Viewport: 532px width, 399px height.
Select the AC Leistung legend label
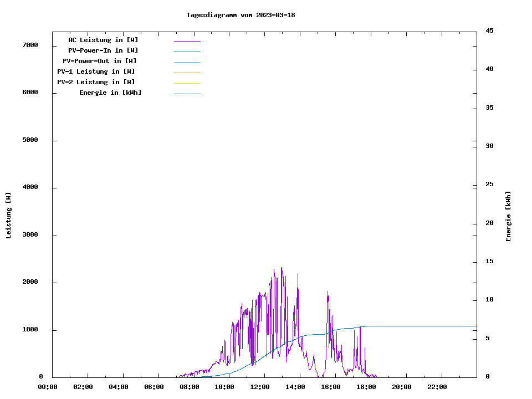coord(103,40)
